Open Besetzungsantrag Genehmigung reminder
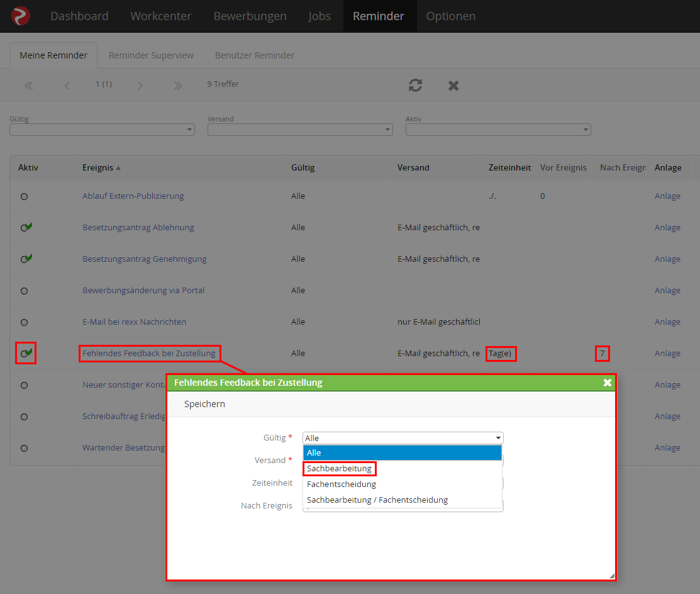The image size is (700, 594). pos(144,259)
